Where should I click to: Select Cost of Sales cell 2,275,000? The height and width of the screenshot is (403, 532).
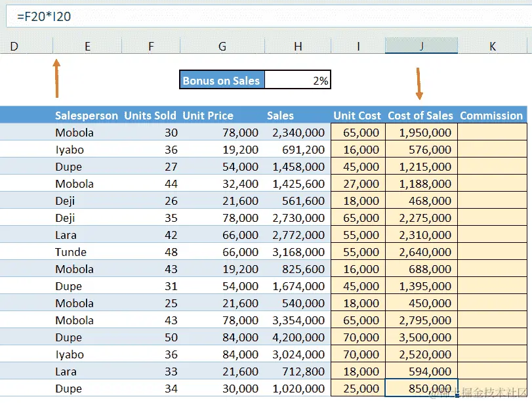point(421,217)
